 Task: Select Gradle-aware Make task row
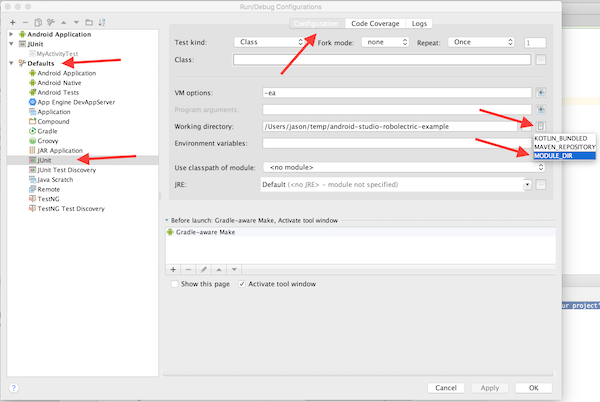[x=360, y=232]
